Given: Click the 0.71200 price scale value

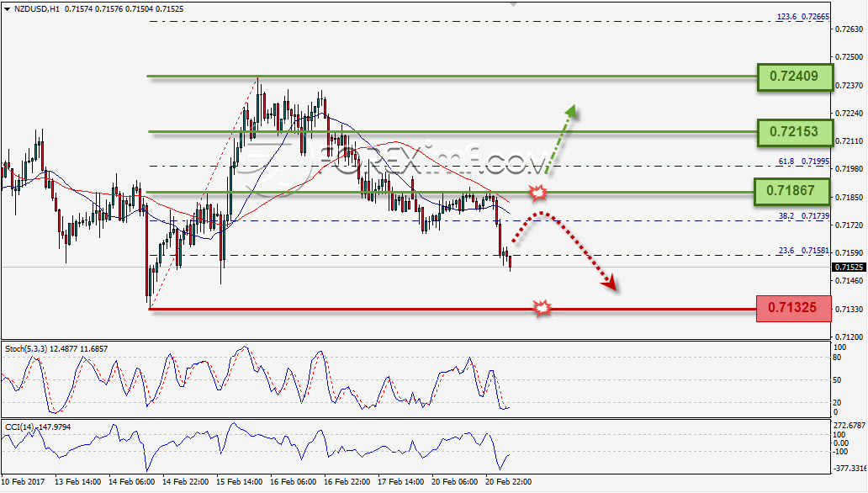Looking at the screenshot, I should pos(849,337).
